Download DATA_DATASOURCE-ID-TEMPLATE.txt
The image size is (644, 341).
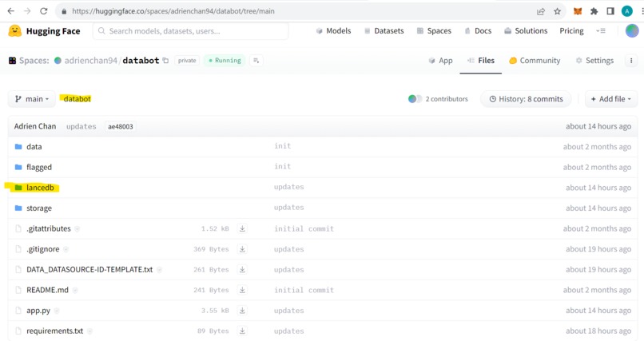(x=242, y=270)
